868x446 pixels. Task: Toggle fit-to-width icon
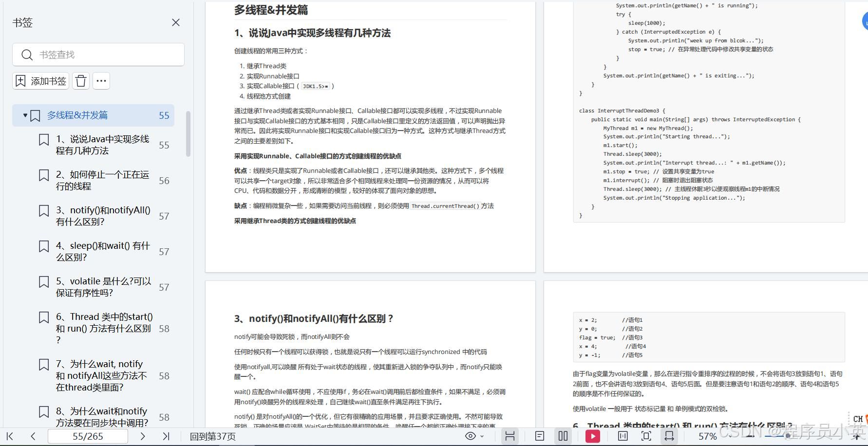670,436
